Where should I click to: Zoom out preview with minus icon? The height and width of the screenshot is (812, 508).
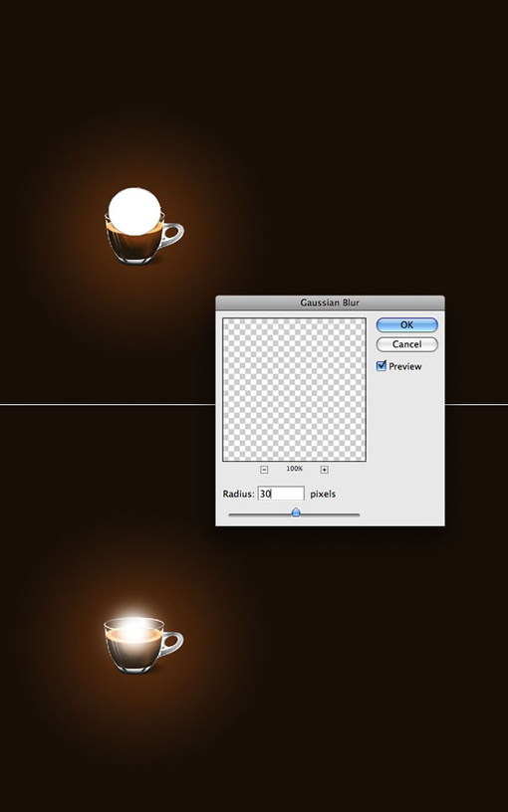click(x=264, y=470)
